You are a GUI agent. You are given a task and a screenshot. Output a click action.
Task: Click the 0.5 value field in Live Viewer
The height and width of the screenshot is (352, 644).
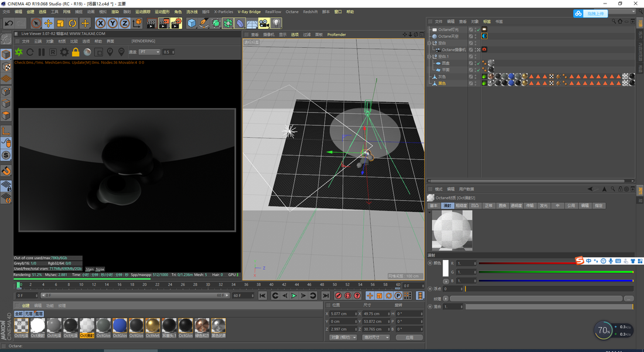pyautogui.click(x=168, y=52)
